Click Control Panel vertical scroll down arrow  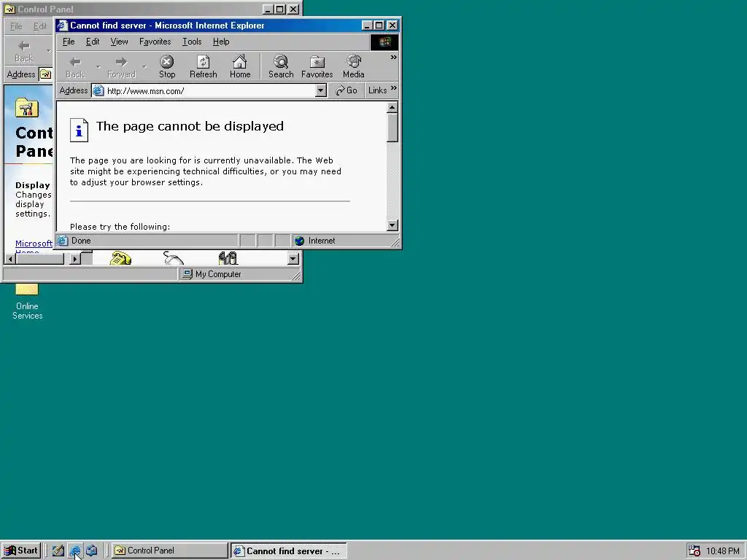[293, 259]
